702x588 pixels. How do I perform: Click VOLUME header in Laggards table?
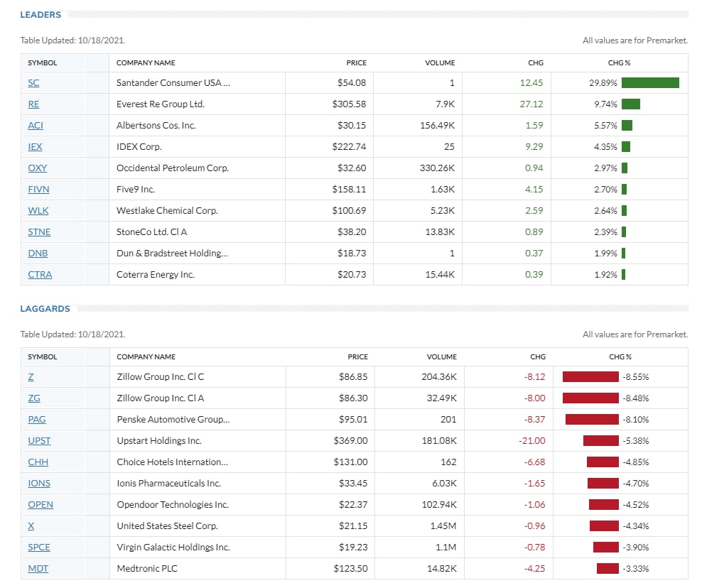click(x=441, y=357)
